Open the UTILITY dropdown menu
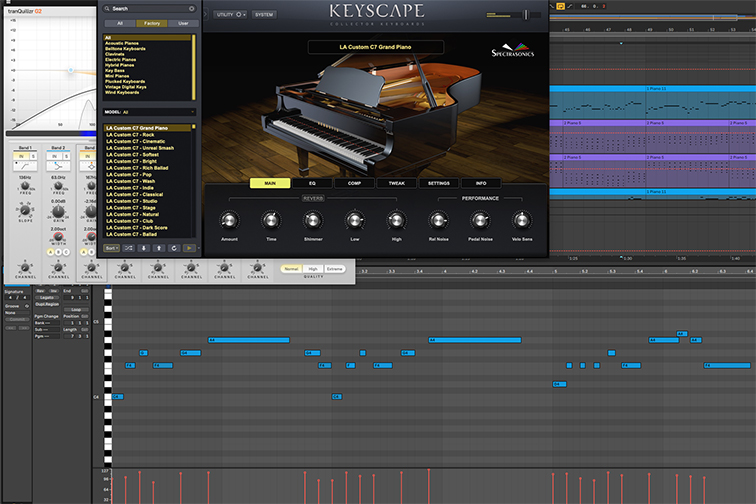The height and width of the screenshot is (504, 756). pyautogui.click(x=231, y=14)
